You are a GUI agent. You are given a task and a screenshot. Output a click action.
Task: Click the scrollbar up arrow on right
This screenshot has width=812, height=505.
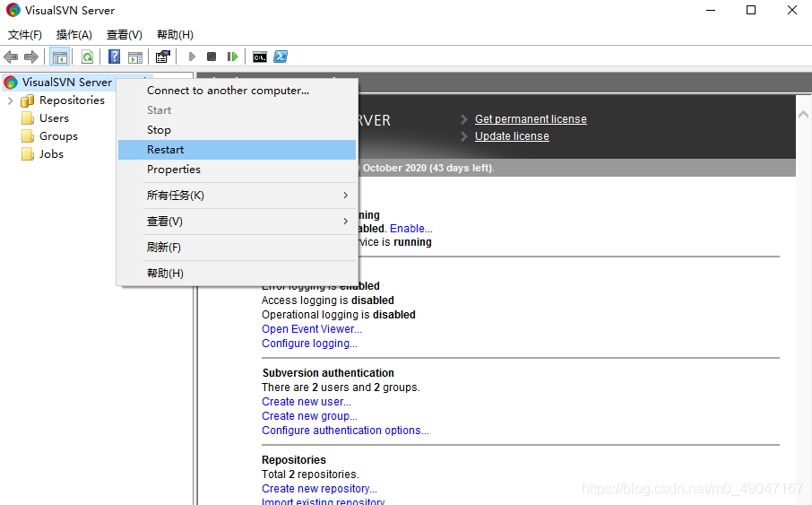[x=803, y=115]
